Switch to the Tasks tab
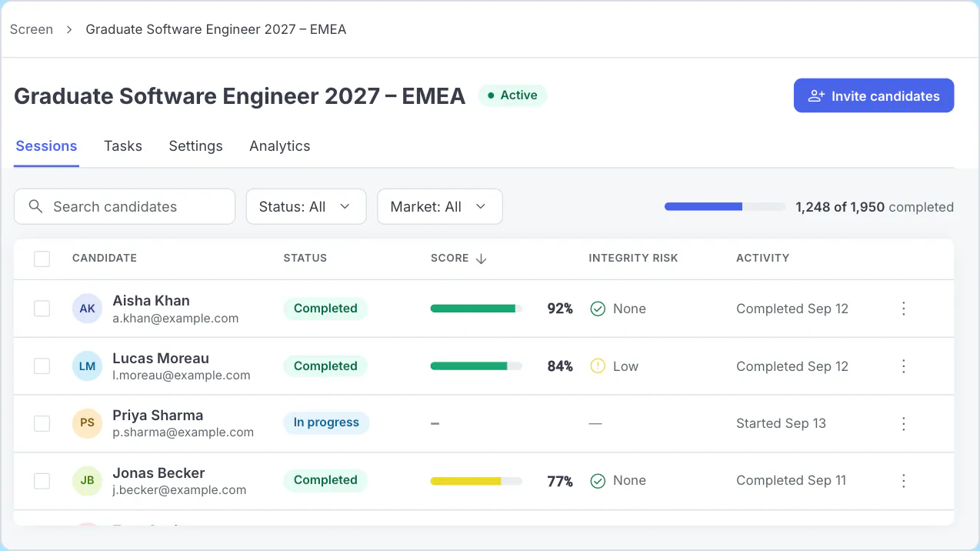980x551 pixels. 123,146
